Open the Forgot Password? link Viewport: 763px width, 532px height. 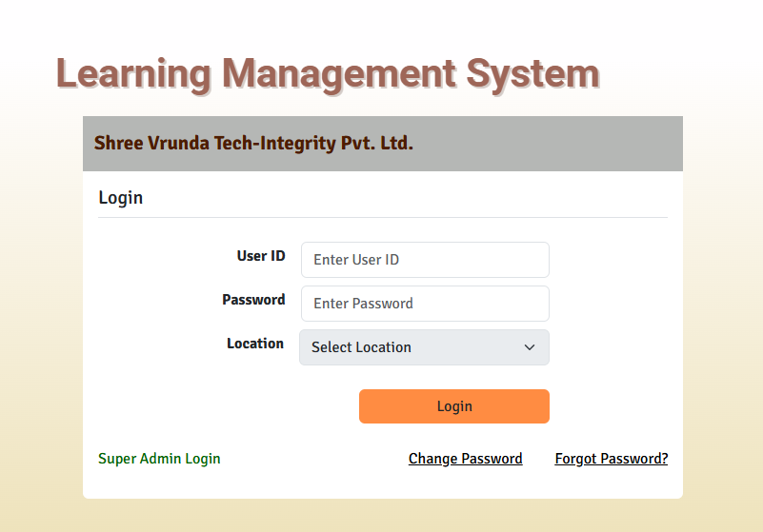tap(612, 459)
